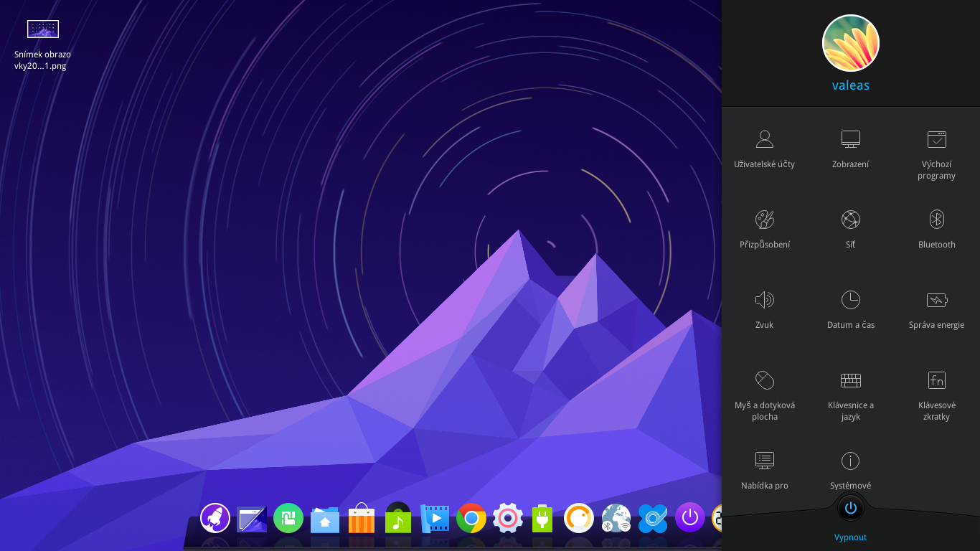Image resolution: width=980 pixels, height=551 pixels.
Task: Open Bluetooth settings in control center
Action: (x=937, y=230)
